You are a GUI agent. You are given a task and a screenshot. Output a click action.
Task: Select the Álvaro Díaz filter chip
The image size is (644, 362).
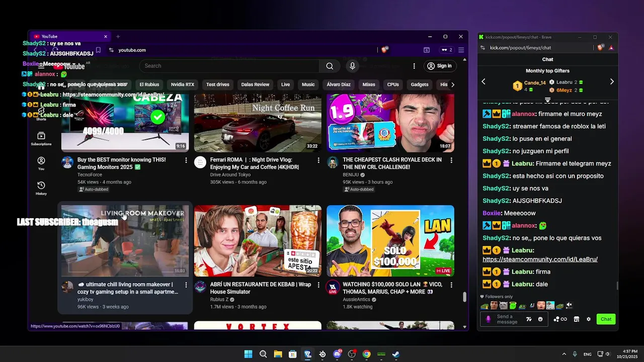point(339,84)
